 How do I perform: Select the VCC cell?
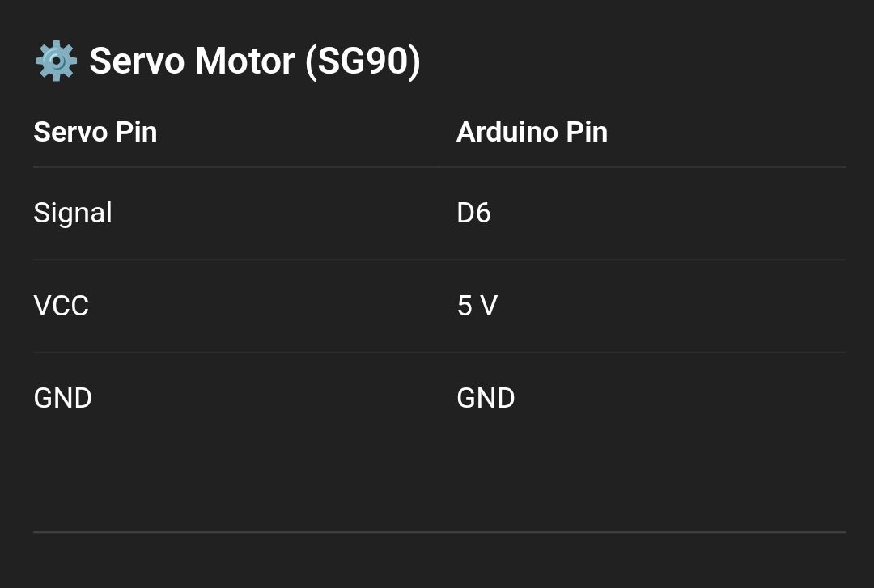tap(62, 306)
